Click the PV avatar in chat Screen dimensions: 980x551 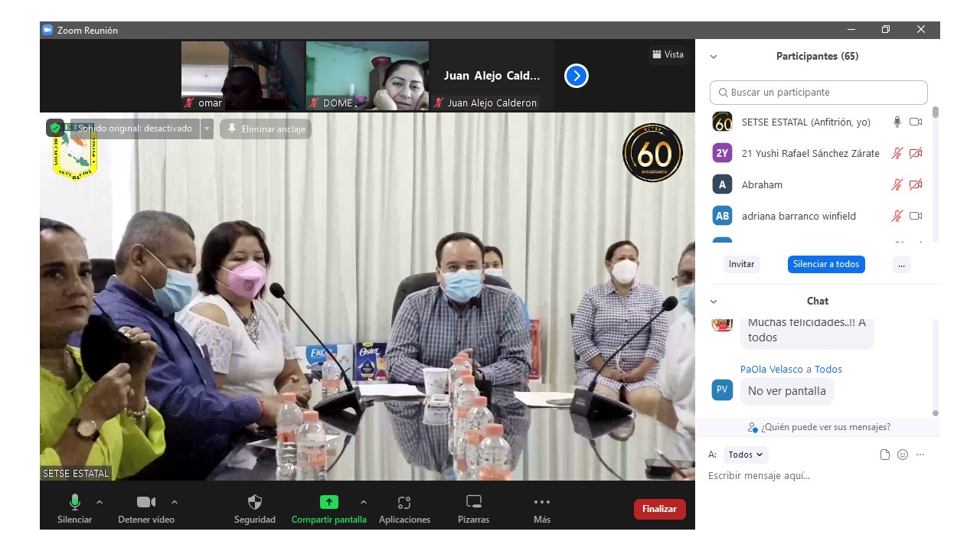tap(722, 390)
